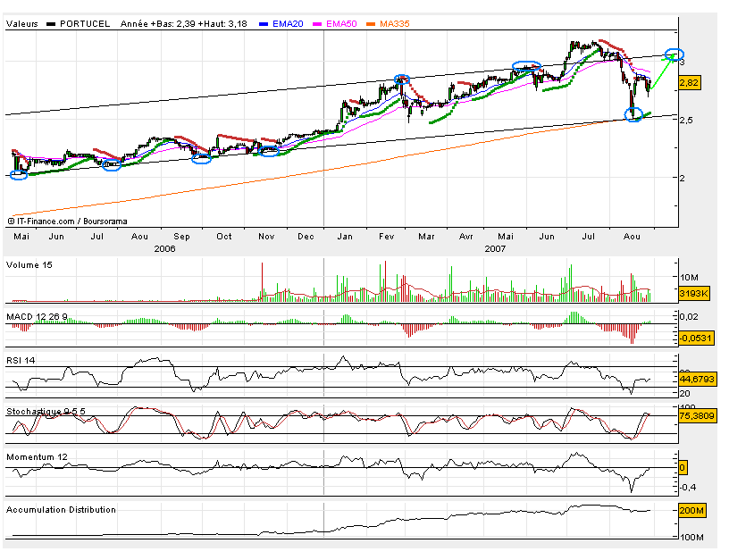Click the current price box 2,82
Screen dimensions: 729x560
tap(689, 83)
